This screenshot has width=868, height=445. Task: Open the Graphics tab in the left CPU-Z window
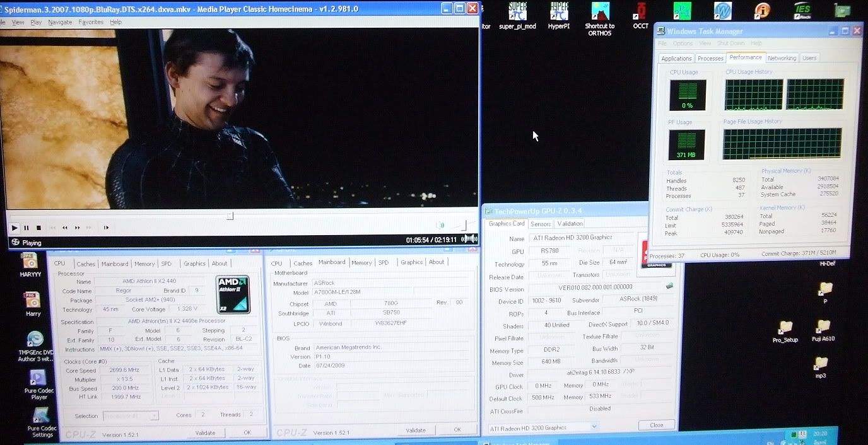point(194,263)
